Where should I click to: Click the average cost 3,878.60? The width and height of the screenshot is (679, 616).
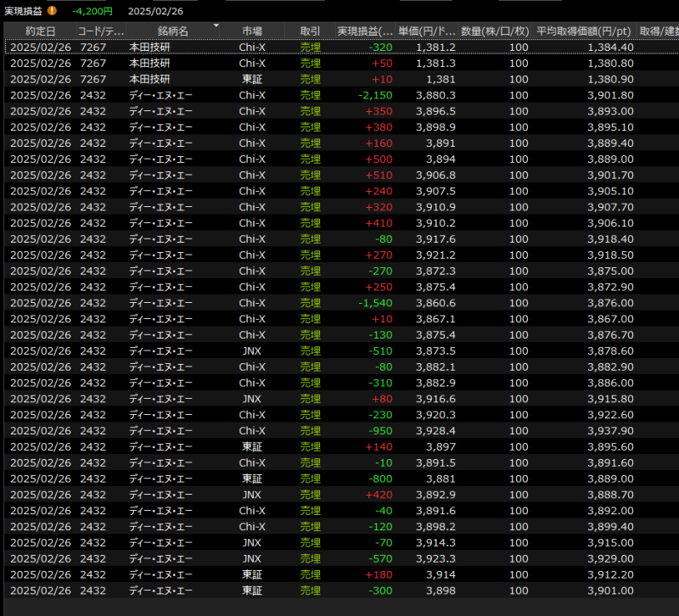610,351
